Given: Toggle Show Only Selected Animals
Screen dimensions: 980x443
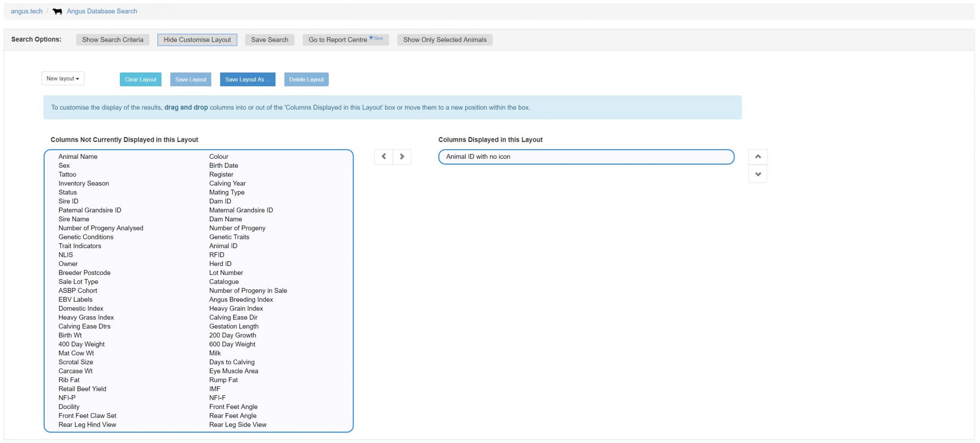Looking at the screenshot, I should [x=444, y=40].
